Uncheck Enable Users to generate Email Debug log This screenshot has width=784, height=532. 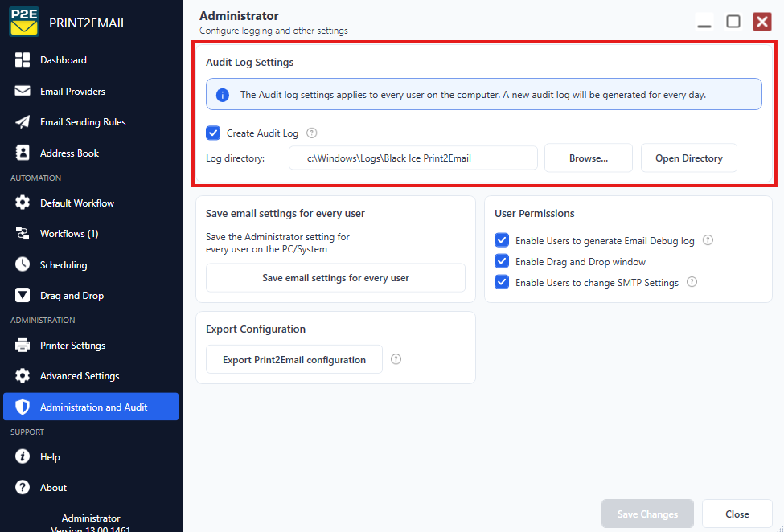click(502, 240)
